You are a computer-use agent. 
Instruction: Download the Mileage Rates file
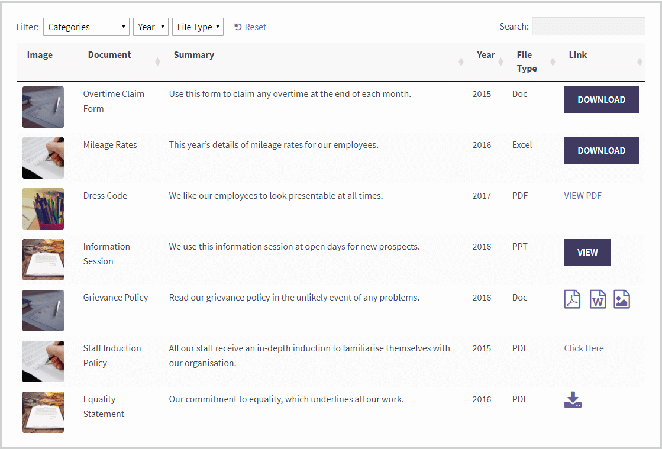tap(601, 151)
